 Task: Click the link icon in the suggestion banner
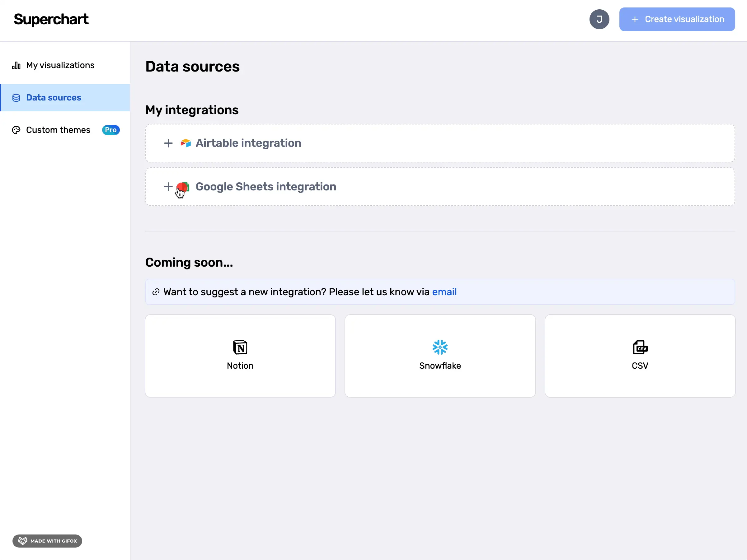tap(156, 292)
